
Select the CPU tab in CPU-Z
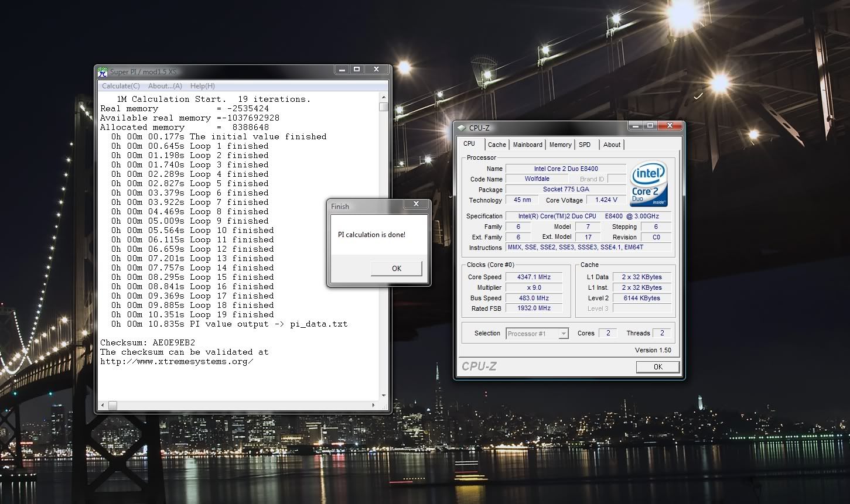470,144
